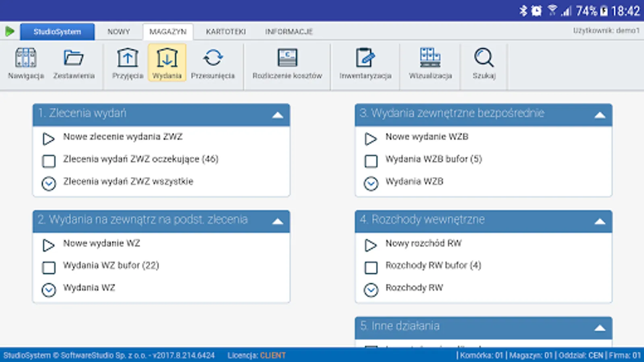Collapse the Inne działania section
The image size is (644, 362).
600,327
